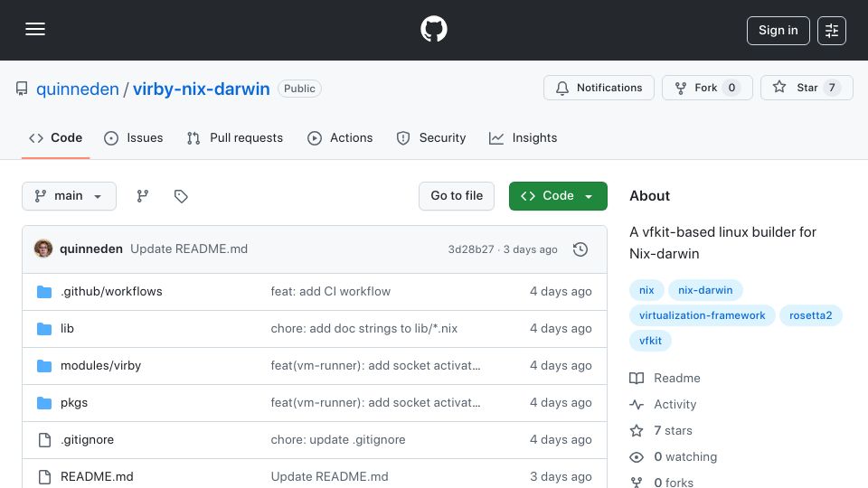Click the .github/workflows folder icon
The width and height of the screenshot is (868, 488).
(44, 292)
